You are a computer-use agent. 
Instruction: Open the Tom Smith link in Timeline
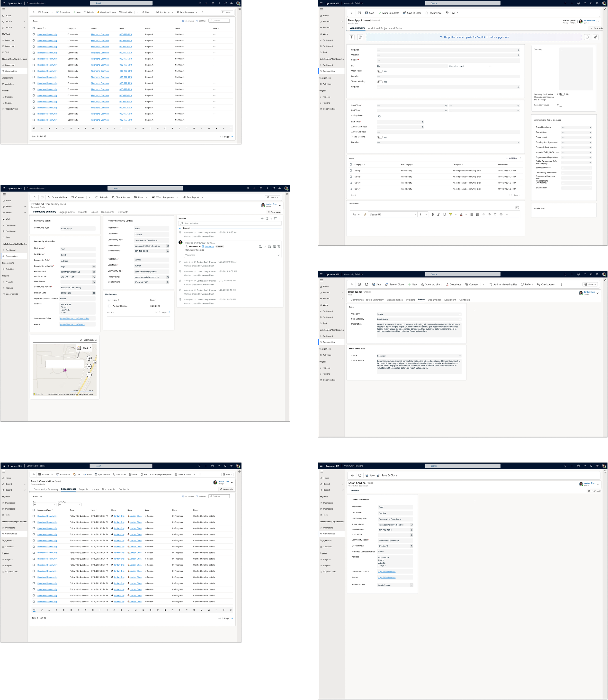[209, 247]
